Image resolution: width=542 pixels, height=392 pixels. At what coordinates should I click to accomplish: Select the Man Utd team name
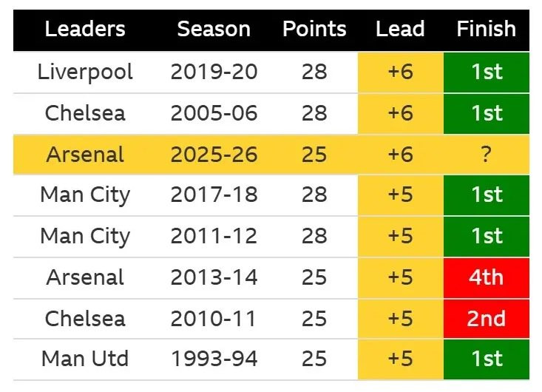pos(85,359)
